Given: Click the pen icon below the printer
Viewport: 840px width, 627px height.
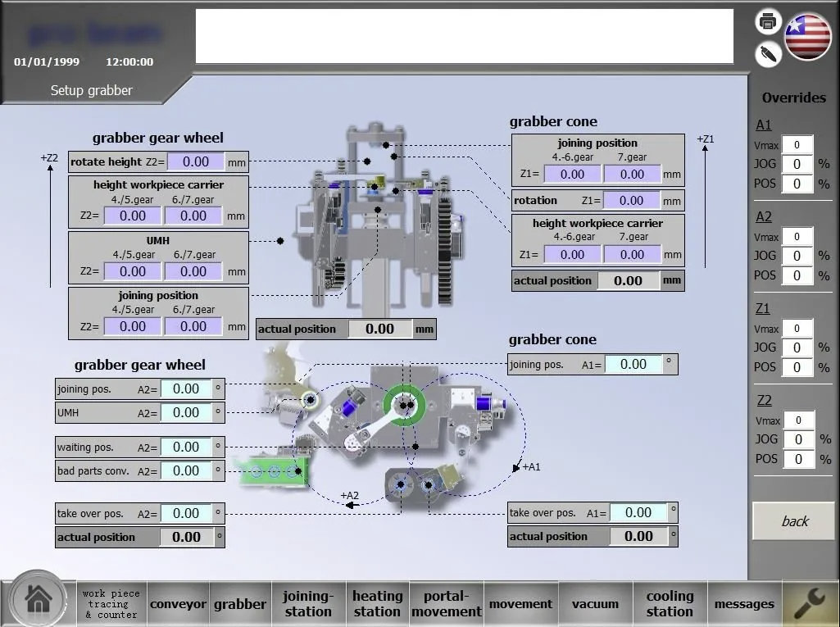Looking at the screenshot, I should point(768,54).
